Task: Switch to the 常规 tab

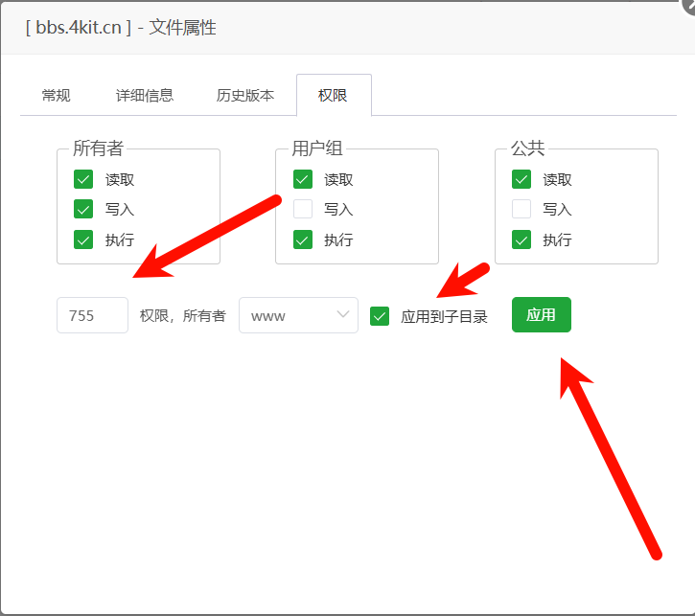Action: coord(56,96)
